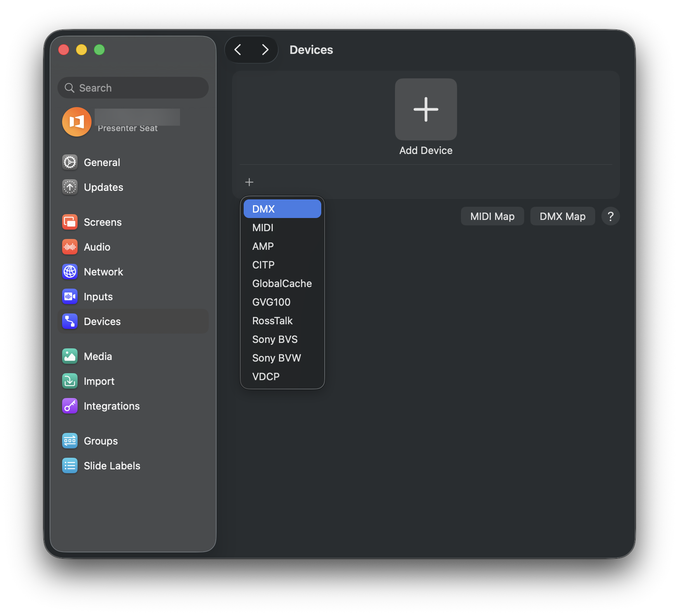Open the Groups icon
This screenshot has height=616, width=679.
click(70, 441)
